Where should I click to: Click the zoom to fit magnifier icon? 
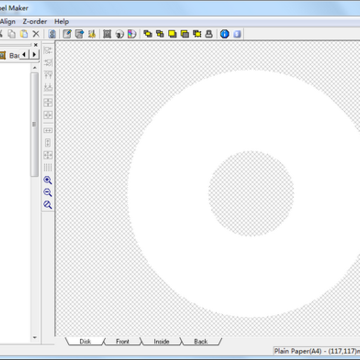coord(48,205)
